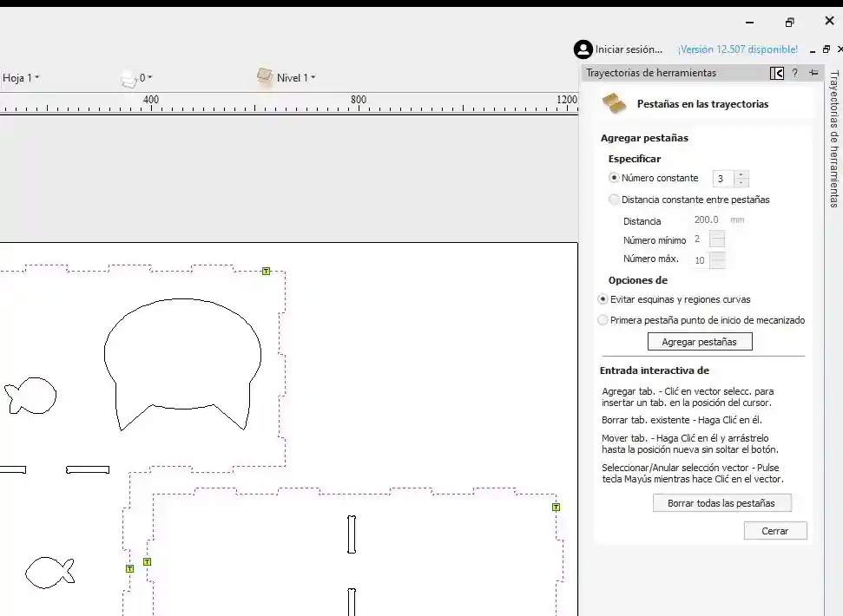The height and width of the screenshot is (616, 843).
Task: Open the Hoja 1 sheet dropdown
Action: [21, 78]
